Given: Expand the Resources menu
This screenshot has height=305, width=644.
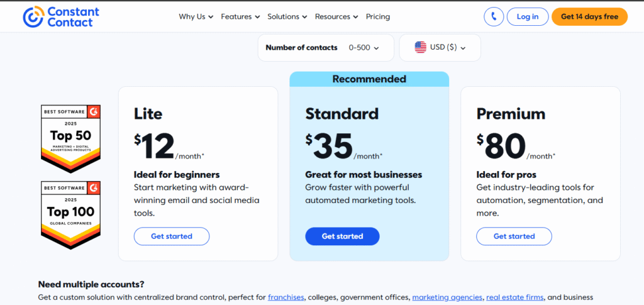Looking at the screenshot, I should 336,17.
